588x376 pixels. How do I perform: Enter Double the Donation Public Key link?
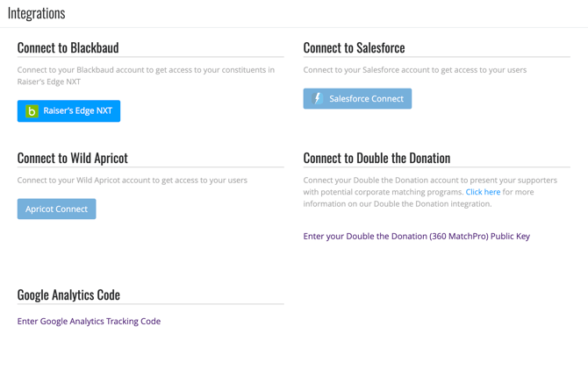pyautogui.click(x=416, y=237)
